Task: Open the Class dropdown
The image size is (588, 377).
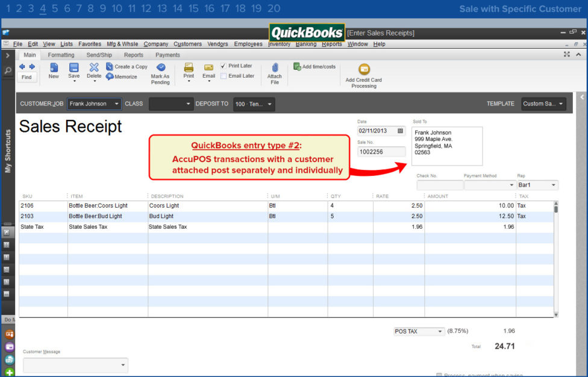Action: (188, 104)
